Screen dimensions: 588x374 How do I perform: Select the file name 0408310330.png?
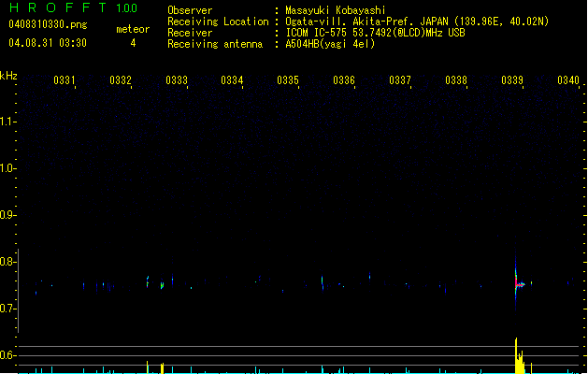tap(48, 25)
